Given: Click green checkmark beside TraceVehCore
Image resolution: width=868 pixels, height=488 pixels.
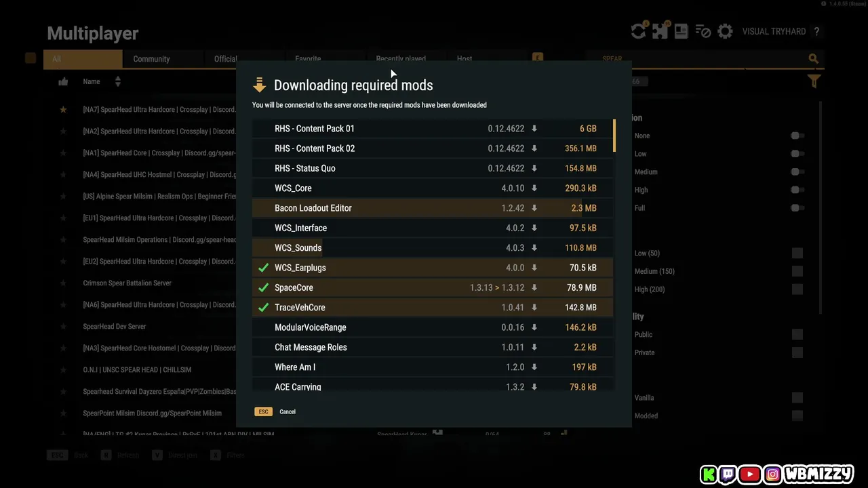Looking at the screenshot, I should (263, 307).
